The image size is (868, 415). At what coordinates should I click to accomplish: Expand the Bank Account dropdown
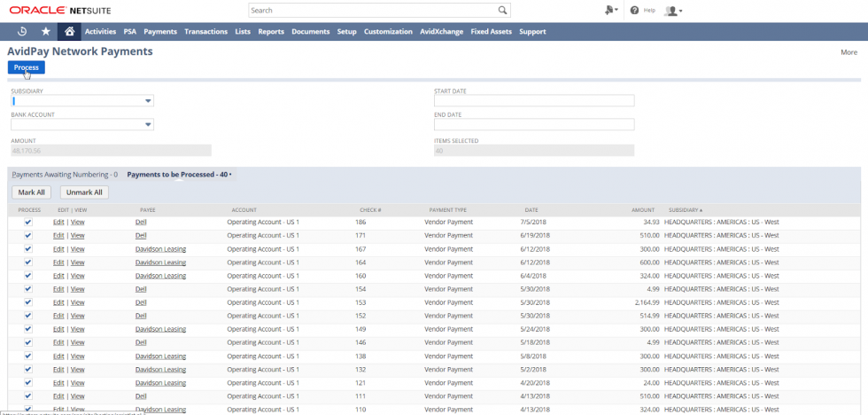[148, 125]
